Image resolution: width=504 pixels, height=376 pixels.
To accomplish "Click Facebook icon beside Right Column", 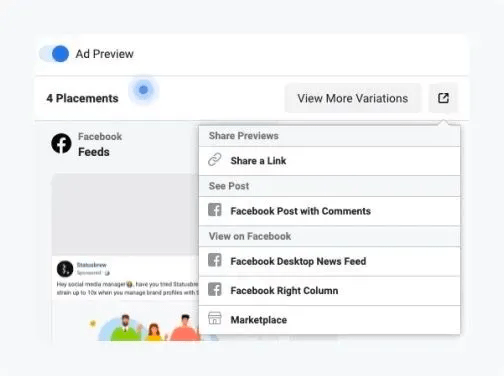I will click(x=215, y=289).
